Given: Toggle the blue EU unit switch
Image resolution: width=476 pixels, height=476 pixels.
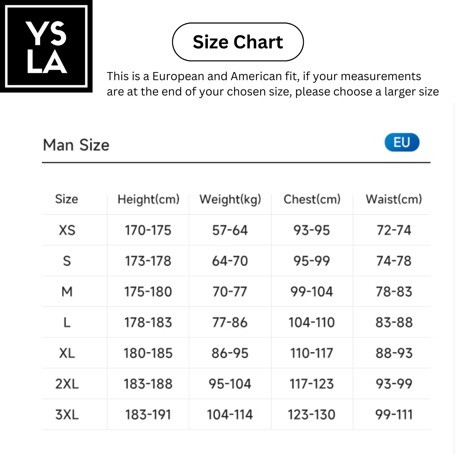Looking at the screenshot, I should tap(402, 142).
